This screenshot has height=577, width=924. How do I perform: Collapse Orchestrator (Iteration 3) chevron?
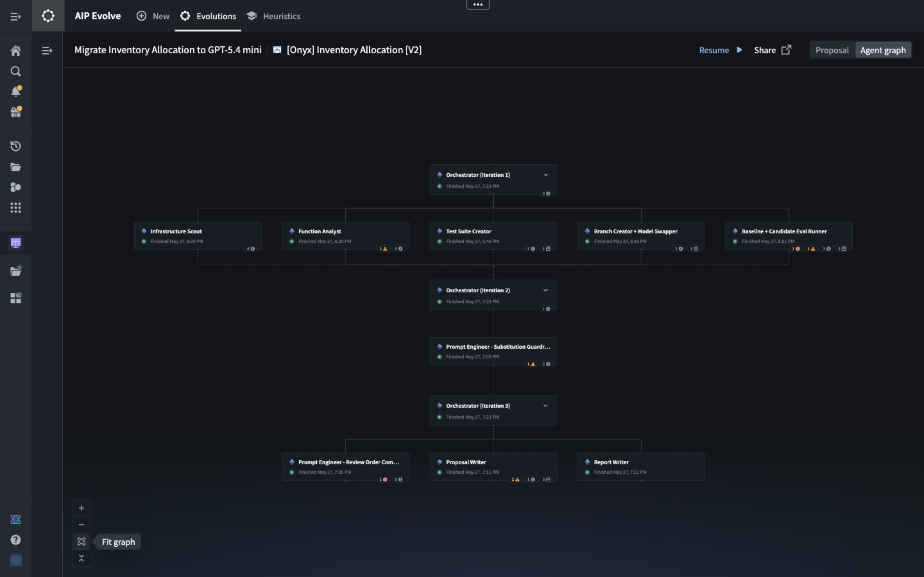(x=545, y=406)
